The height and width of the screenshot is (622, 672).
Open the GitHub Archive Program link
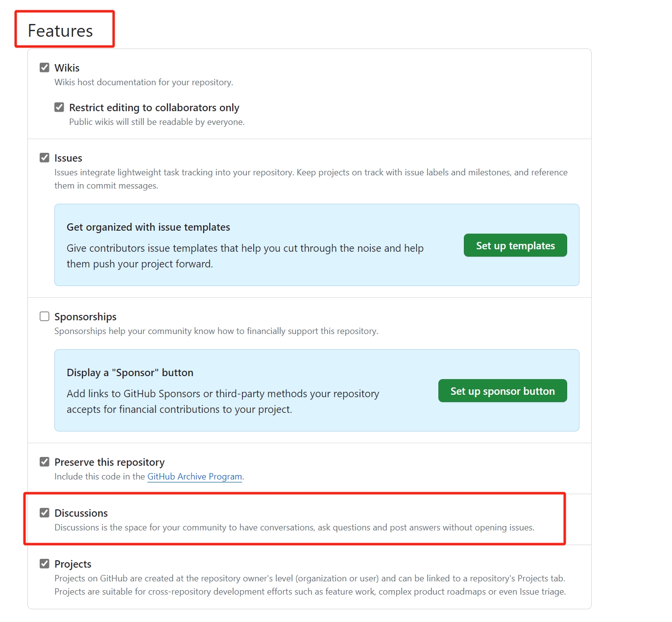point(194,477)
